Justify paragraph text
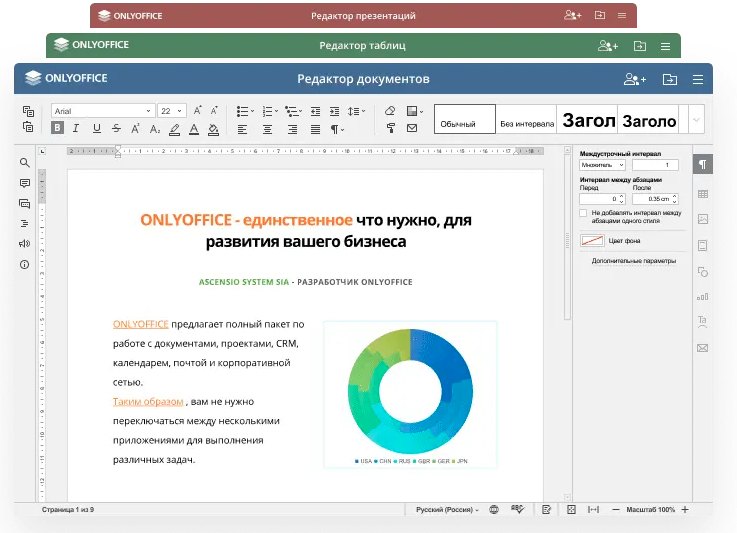Image resolution: width=737 pixels, height=533 pixels. click(315, 129)
